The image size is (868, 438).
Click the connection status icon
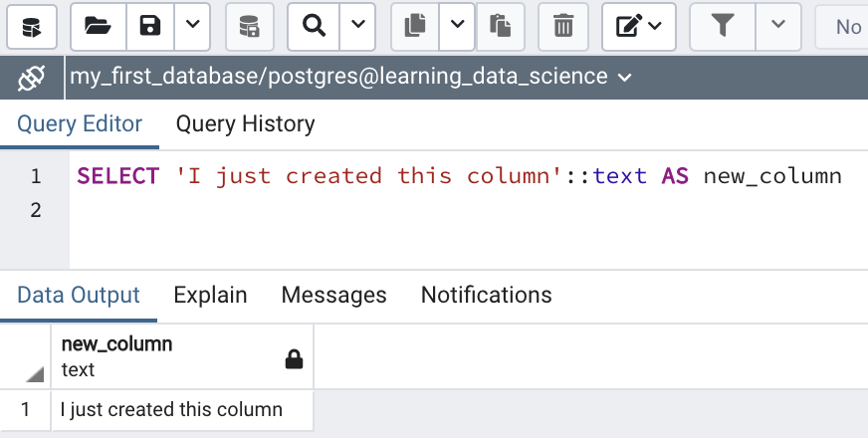coord(32,77)
